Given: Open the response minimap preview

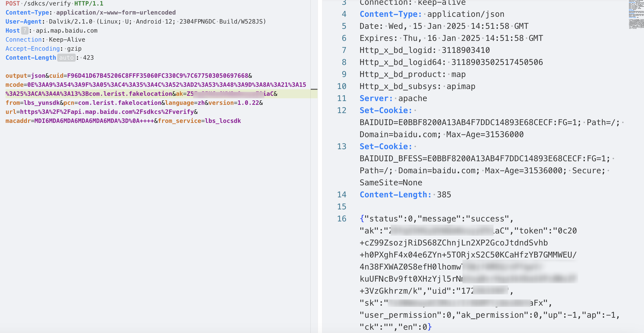Looking at the screenshot, I should point(636,15).
